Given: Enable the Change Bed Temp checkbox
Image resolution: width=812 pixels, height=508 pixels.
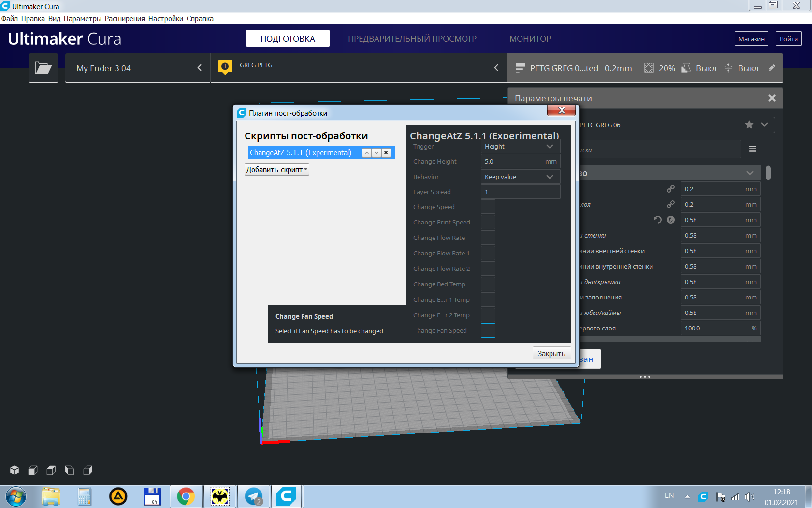Looking at the screenshot, I should tap(488, 284).
